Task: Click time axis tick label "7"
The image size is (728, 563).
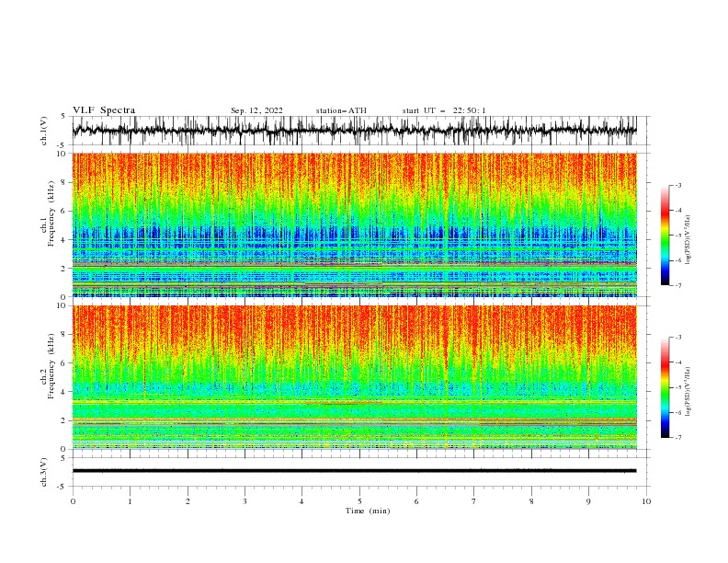Action: tap(474, 501)
